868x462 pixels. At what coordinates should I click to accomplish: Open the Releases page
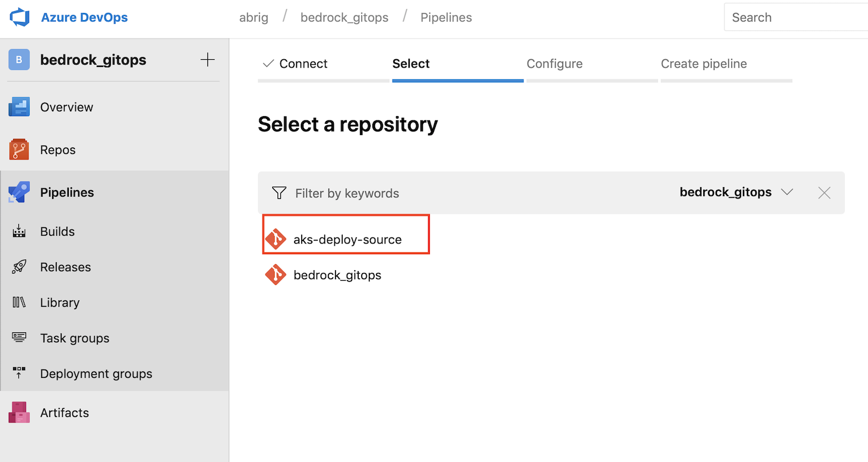point(65,267)
